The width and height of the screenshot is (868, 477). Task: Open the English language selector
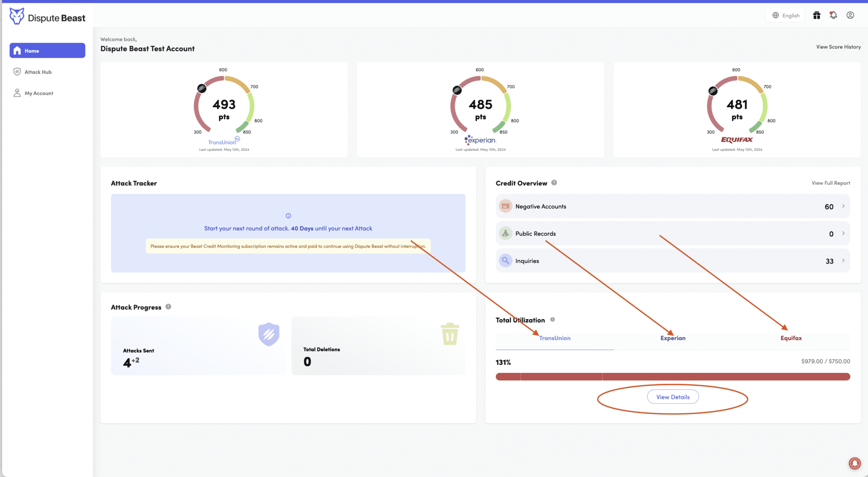tap(786, 15)
